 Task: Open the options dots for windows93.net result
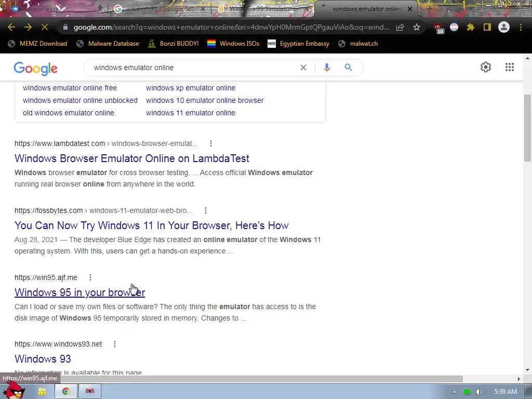tap(115, 344)
